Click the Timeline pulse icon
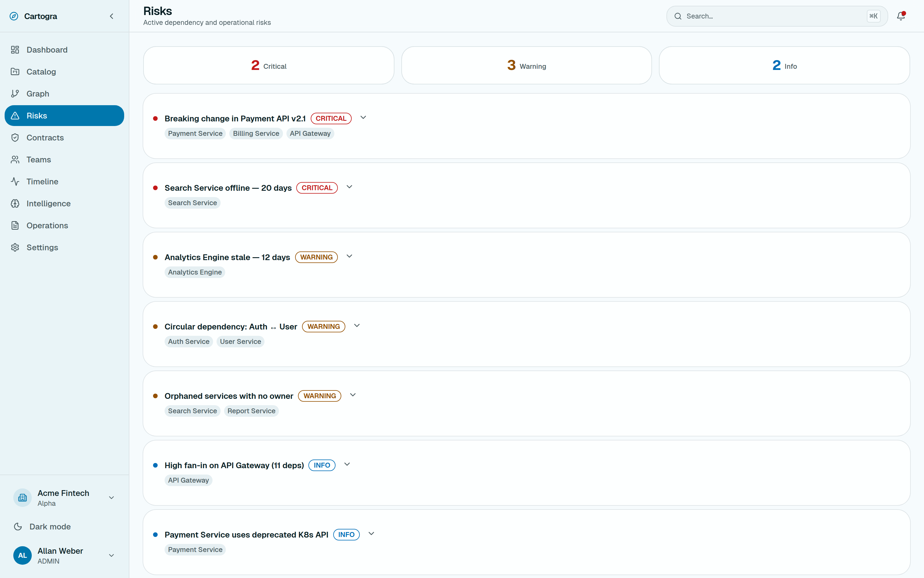 (x=15, y=181)
